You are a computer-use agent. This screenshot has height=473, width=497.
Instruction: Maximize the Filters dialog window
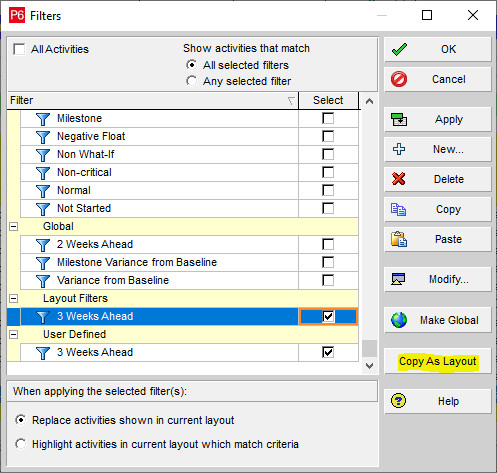427,15
